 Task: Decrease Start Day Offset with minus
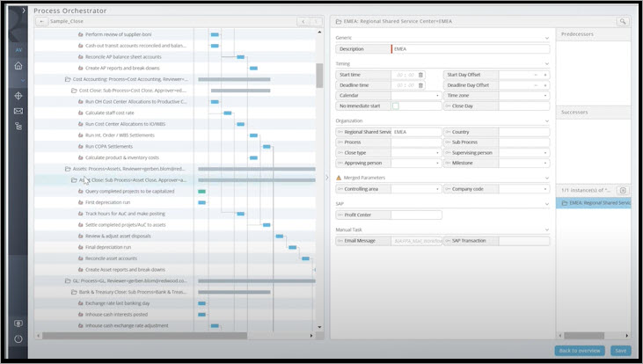point(536,75)
